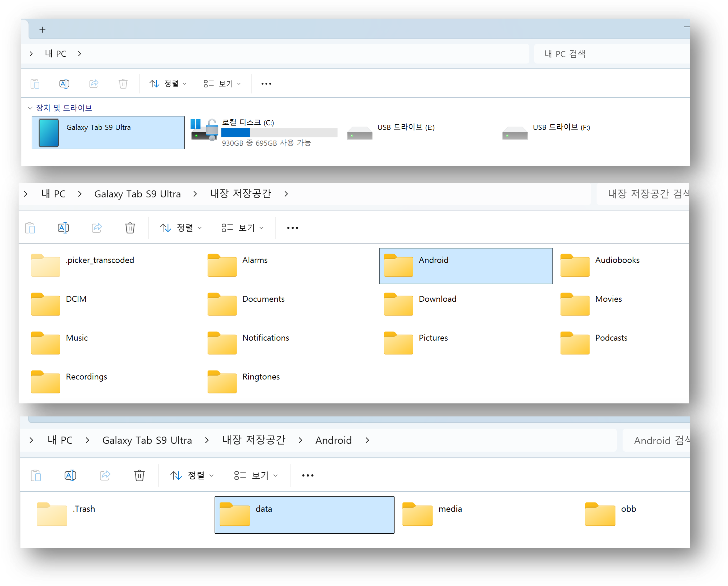The width and height of the screenshot is (728, 586).
Task: Open the 정렬 sort menu in the middle window
Action: pyautogui.click(x=181, y=228)
